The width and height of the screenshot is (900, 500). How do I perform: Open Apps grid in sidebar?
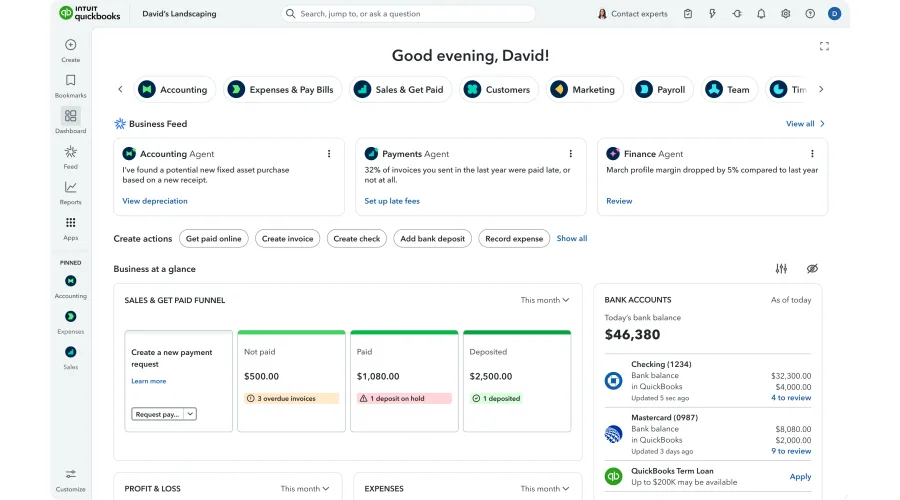(71, 228)
